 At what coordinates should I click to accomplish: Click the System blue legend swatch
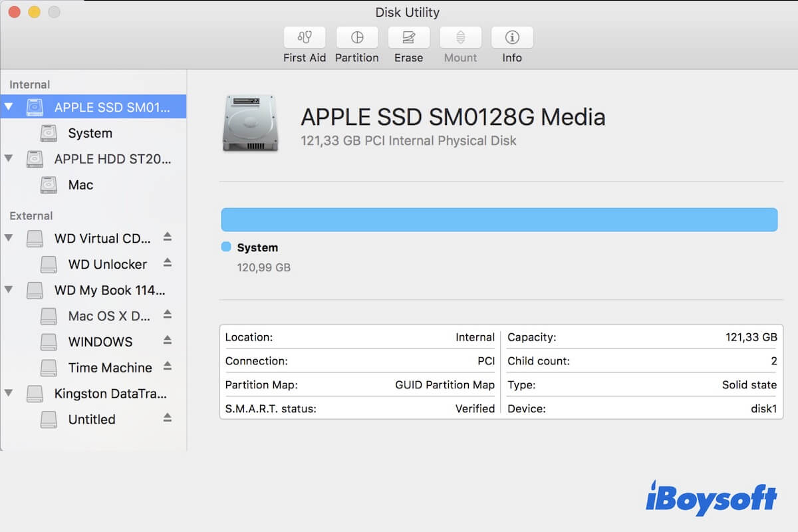pos(226,247)
